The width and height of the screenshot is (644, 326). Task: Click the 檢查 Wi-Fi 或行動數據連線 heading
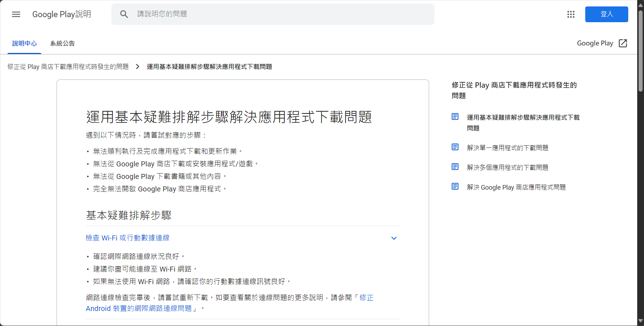(x=128, y=238)
